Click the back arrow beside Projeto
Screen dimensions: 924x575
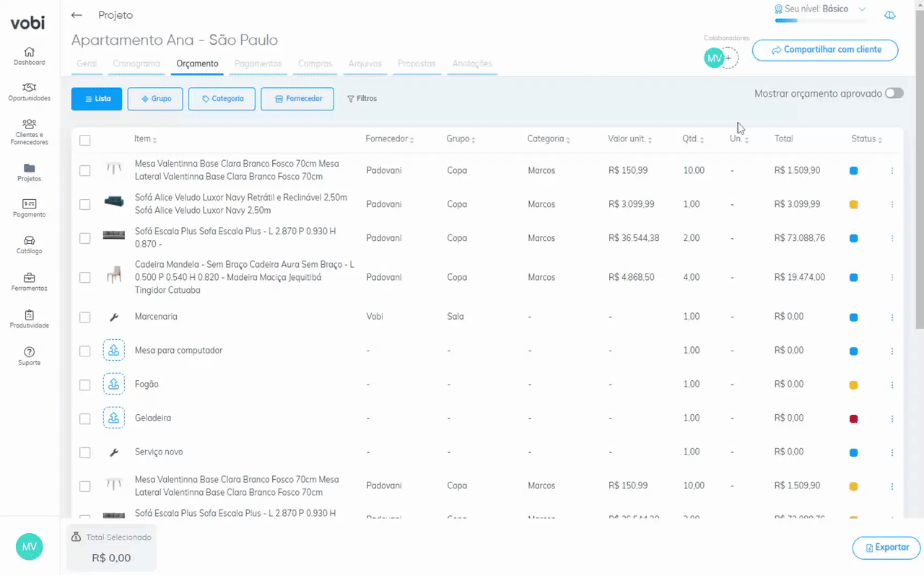click(77, 15)
